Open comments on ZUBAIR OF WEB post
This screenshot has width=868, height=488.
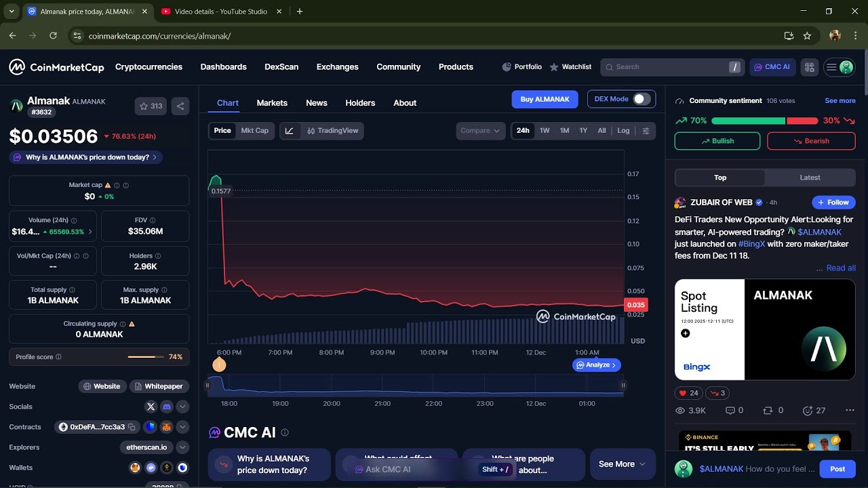click(734, 411)
